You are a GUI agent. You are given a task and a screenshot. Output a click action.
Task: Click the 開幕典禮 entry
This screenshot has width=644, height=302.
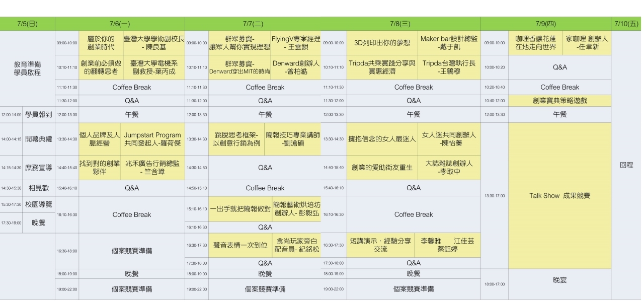(38, 139)
